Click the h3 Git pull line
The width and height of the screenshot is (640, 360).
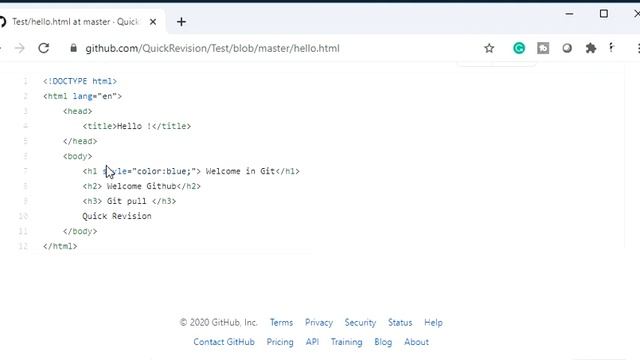pos(129,201)
